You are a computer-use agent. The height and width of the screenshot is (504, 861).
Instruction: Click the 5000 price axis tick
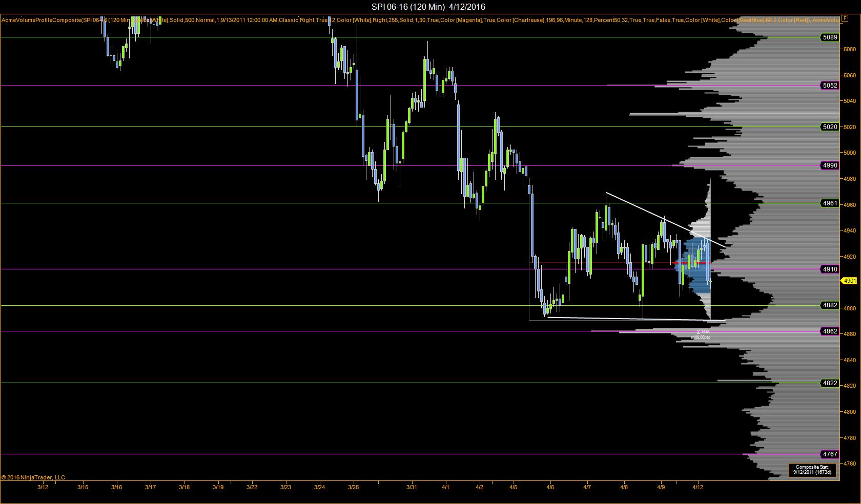pyautogui.click(x=850, y=153)
